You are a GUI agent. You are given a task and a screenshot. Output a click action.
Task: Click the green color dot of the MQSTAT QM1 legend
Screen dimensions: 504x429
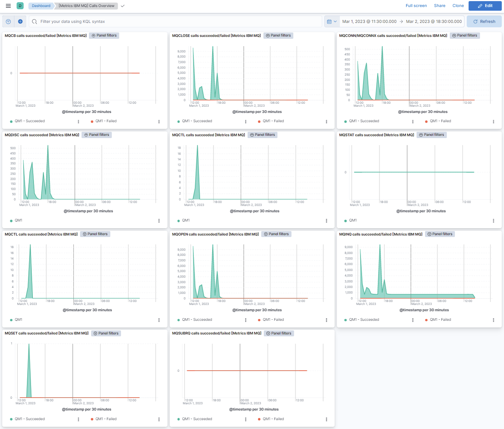pos(346,221)
